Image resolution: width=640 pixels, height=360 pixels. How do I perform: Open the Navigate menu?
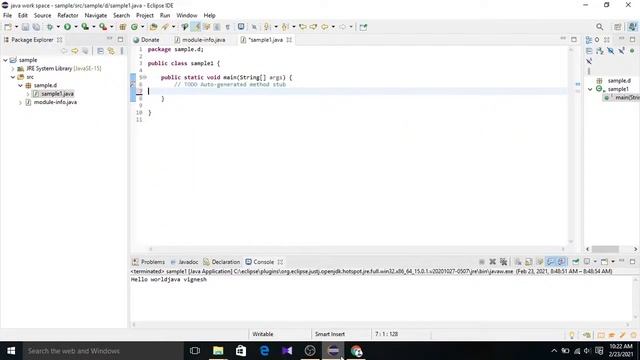coord(96,16)
